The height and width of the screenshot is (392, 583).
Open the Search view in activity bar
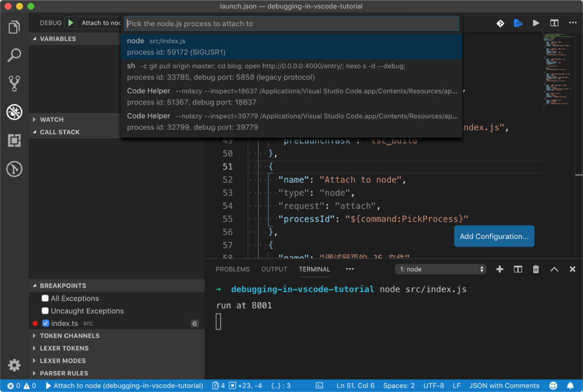coord(14,55)
